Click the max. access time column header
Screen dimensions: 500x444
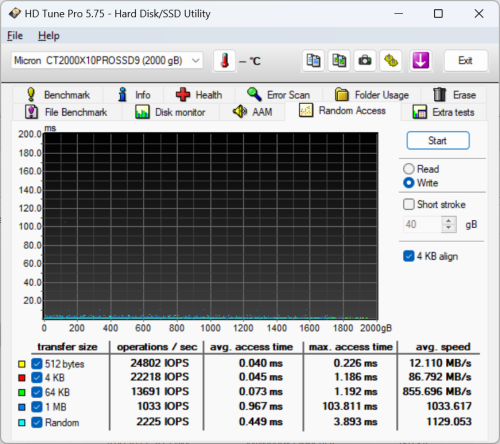351,347
